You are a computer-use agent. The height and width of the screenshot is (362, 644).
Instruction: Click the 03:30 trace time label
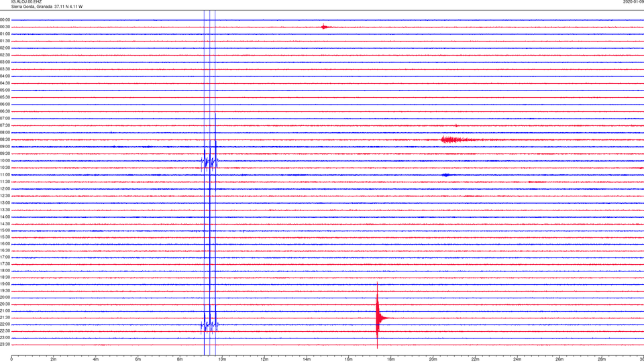coord(5,69)
